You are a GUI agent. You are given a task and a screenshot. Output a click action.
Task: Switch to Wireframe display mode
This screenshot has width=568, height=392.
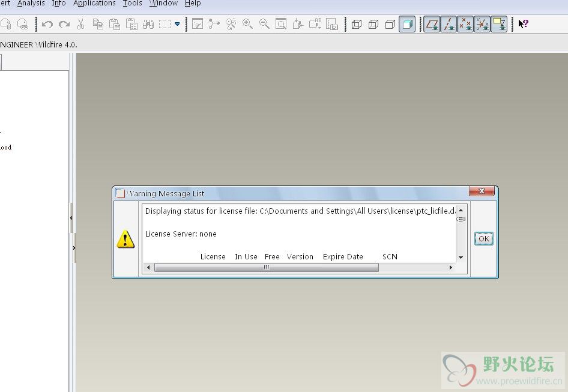(357, 24)
